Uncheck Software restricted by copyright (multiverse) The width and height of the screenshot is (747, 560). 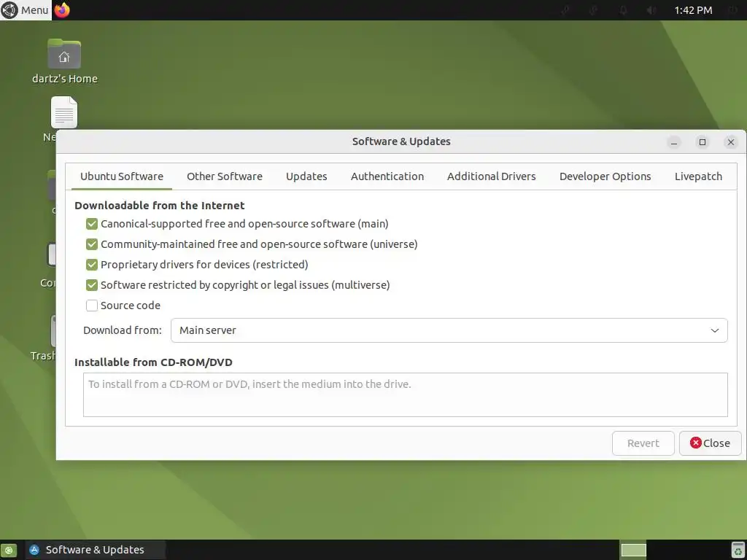click(92, 285)
